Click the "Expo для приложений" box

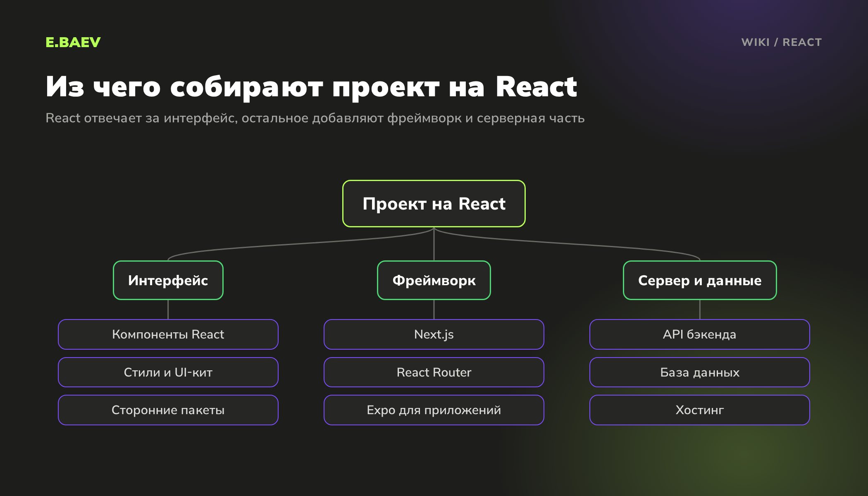434,410
